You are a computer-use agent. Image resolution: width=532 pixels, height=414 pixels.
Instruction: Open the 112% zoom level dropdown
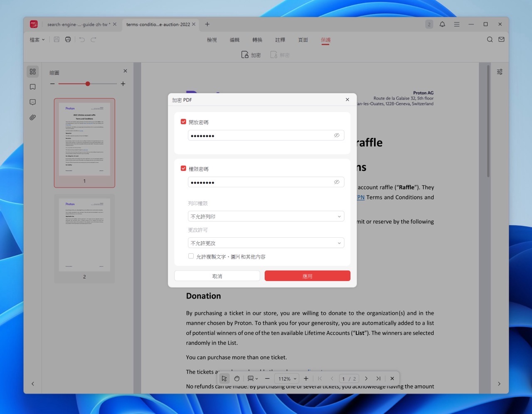tap(287, 379)
